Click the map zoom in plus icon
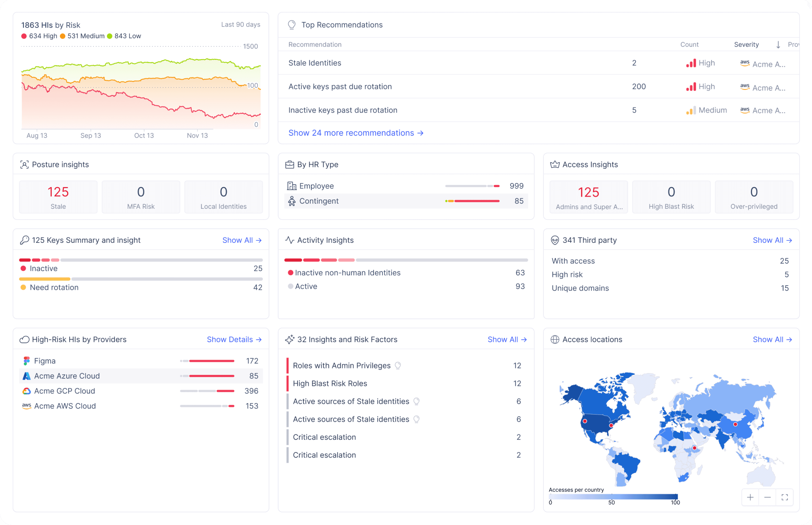 (x=750, y=497)
